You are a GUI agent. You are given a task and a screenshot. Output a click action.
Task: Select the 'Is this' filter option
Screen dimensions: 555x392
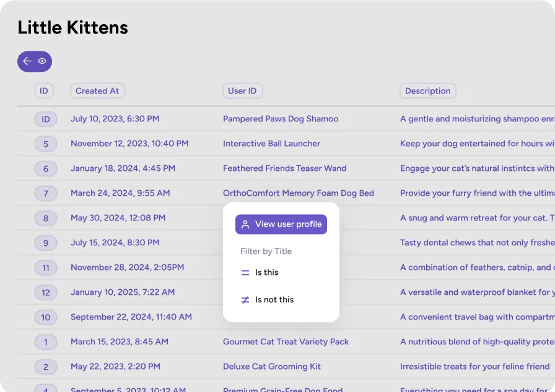pyautogui.click(x=266, y=272)
